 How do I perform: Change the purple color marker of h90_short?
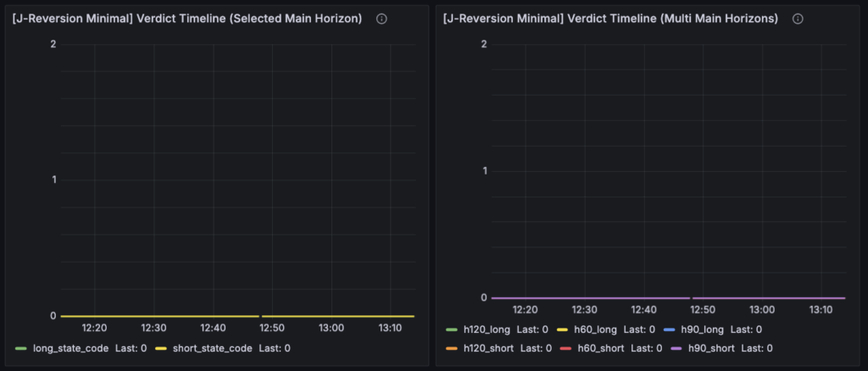pyautogui.click(x=677, y=348)
